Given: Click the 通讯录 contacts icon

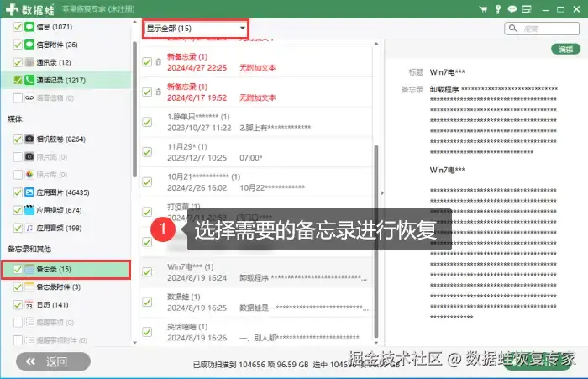Looking at the screenshot, I should [29, 62].
